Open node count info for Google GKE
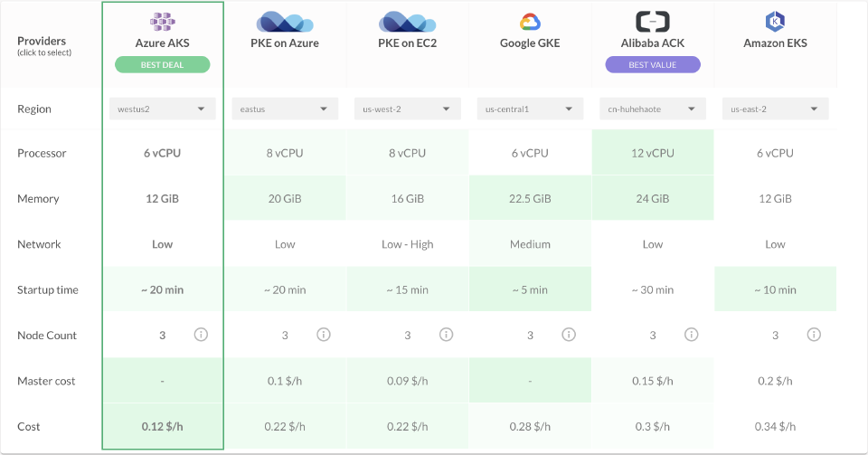This screenshot has width=868, height=455. click(x=569, y=335)
